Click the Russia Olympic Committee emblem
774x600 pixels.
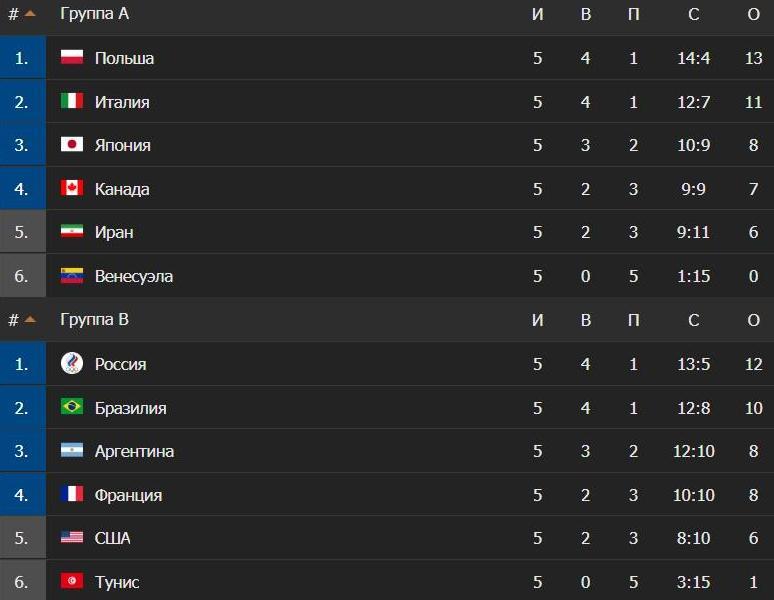(x=72, y=363)
